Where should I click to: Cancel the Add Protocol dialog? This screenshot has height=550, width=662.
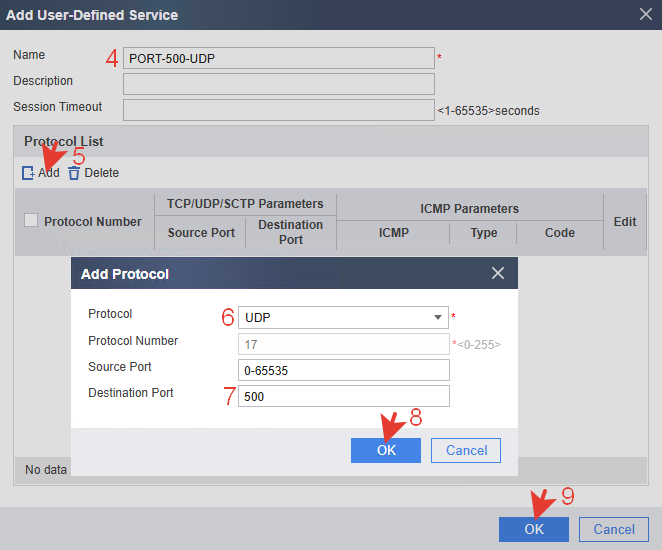[x=466, y=450]
